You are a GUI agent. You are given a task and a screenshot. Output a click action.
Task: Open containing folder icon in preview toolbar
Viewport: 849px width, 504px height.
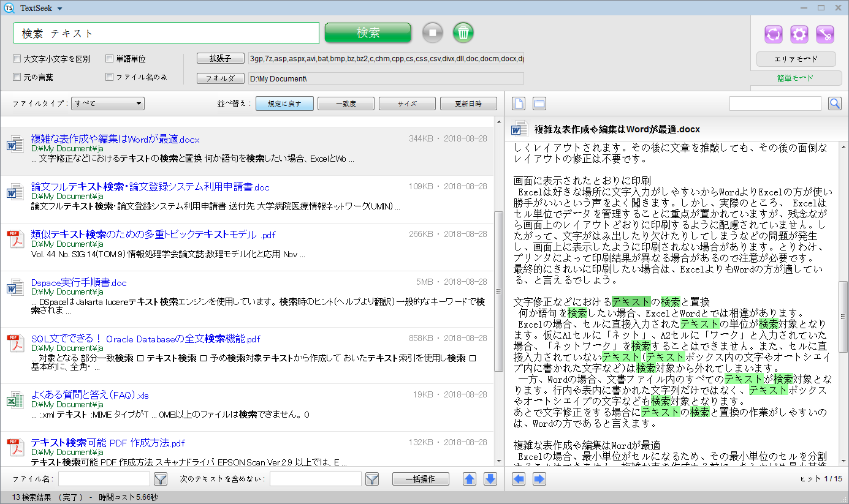click(539, 103)
